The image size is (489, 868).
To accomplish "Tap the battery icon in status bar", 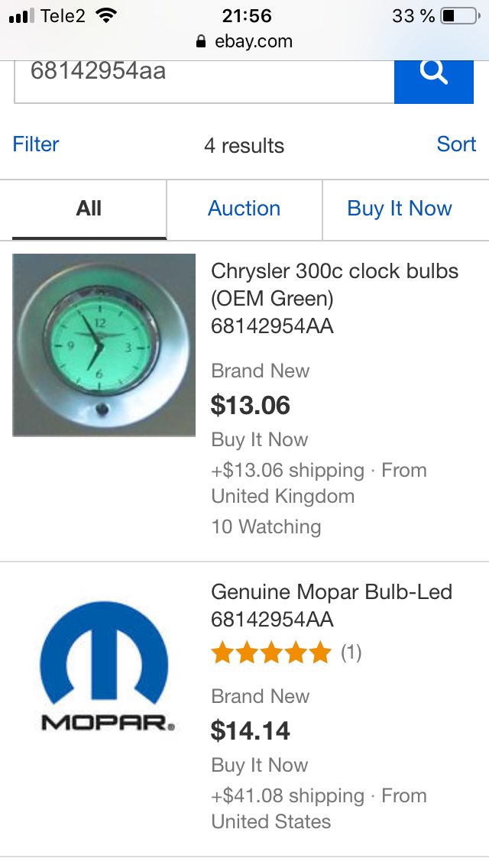I will tap(459, 16).
